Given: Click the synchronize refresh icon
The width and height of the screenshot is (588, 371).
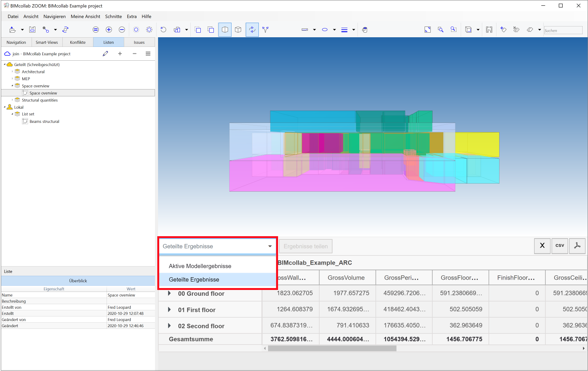Looking at the screenshot, I should (x=65, y=30).
